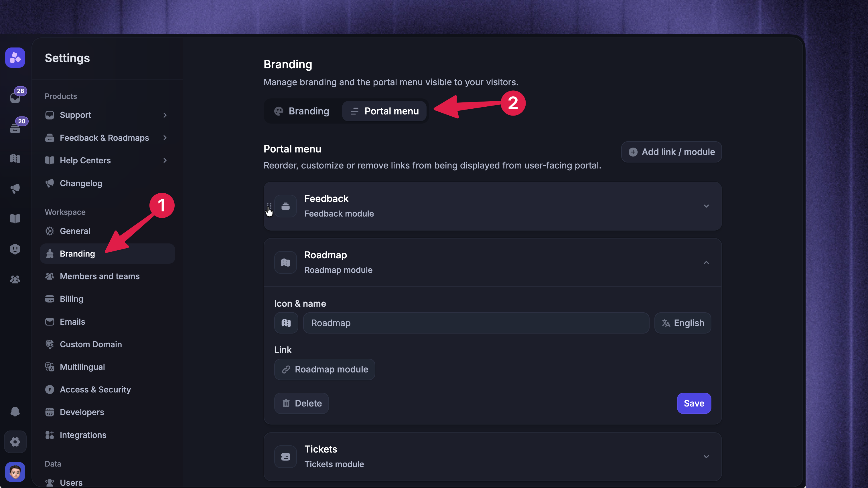Screen dimensions: 868x488
Task: Switch to the Branding tab
Action: tap(302, 111)
